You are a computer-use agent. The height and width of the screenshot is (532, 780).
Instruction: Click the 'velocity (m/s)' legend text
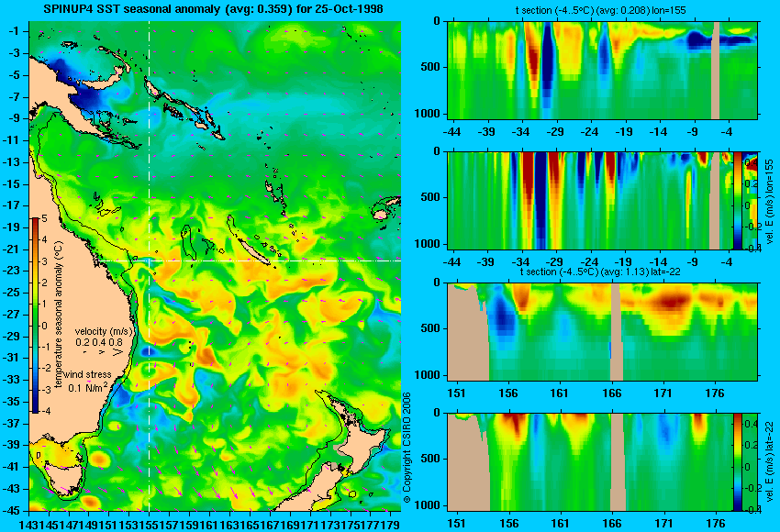pos(104,331)
